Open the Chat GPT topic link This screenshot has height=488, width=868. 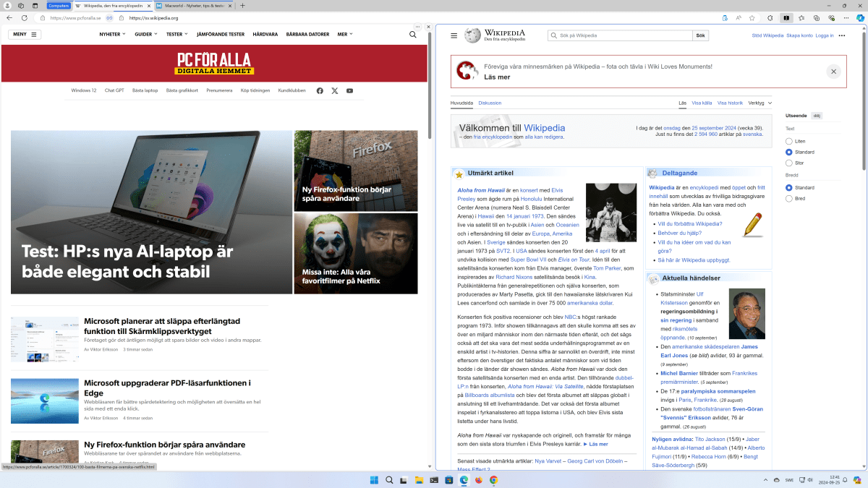click(114, 90)
